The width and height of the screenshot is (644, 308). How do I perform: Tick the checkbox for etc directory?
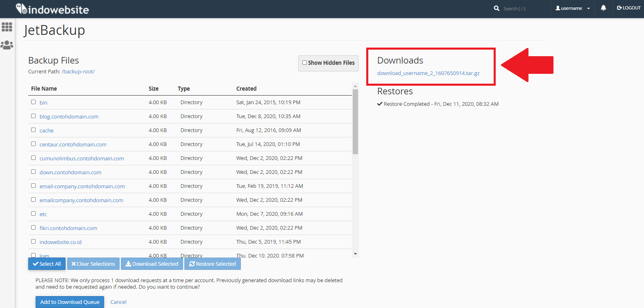34,214
